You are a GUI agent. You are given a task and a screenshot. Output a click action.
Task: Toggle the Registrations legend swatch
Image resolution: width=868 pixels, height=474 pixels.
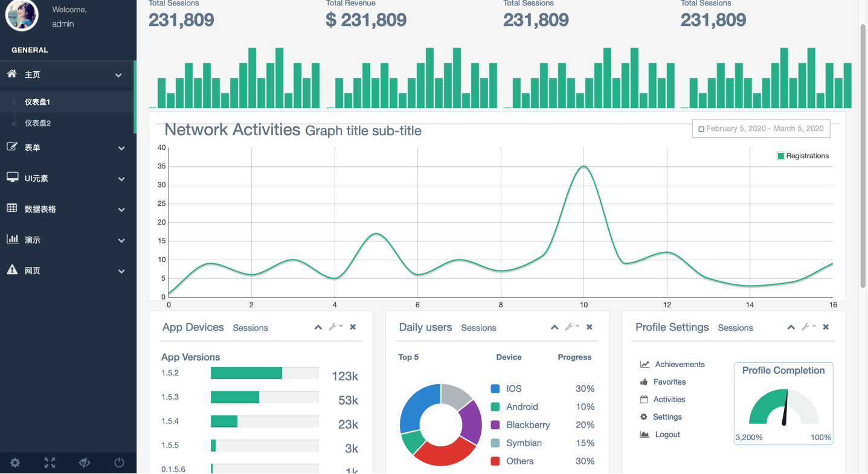point(780,156)
